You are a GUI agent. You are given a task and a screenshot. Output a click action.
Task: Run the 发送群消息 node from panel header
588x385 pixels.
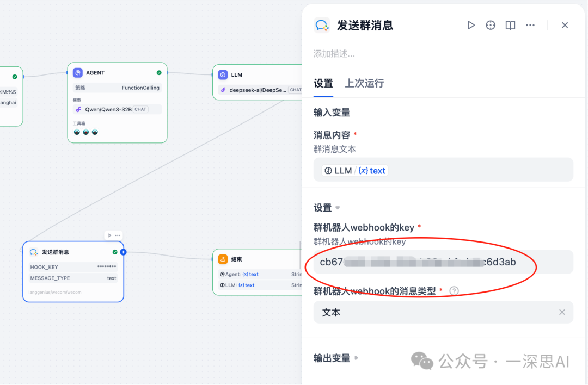click(x=471, y=25)
